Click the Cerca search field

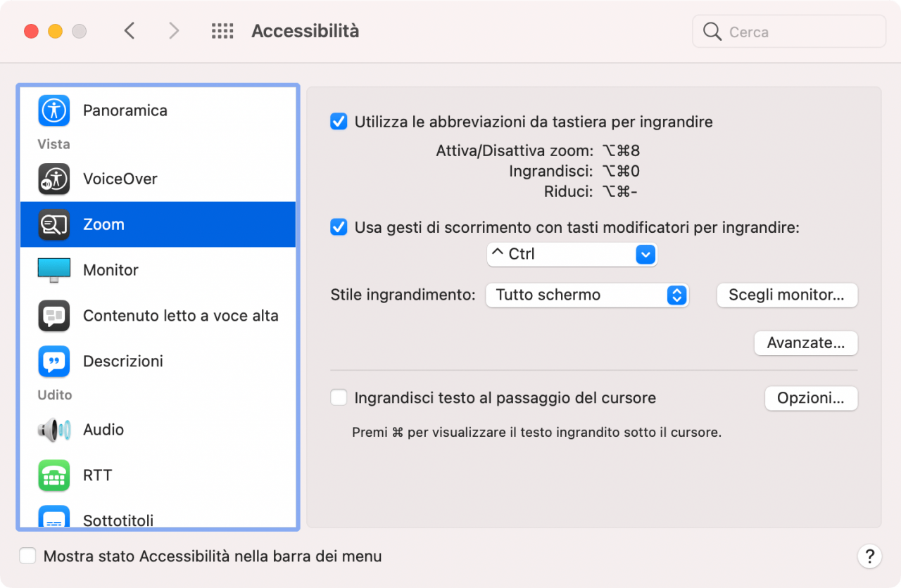789,32
